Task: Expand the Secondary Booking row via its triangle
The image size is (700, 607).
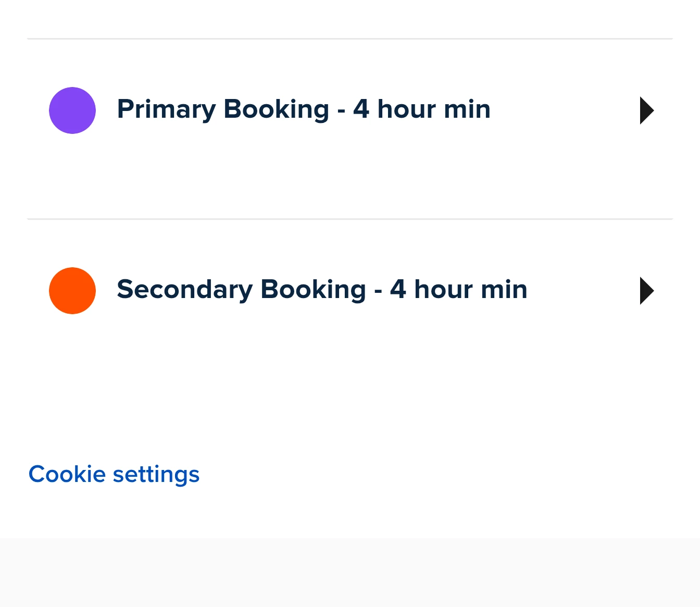Action: coord(646,291)
